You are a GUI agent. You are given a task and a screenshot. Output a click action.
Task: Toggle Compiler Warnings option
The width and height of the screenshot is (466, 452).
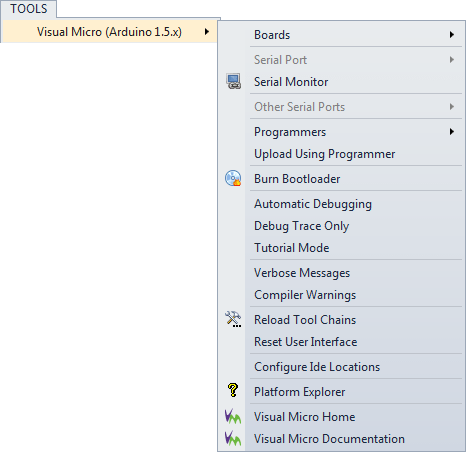[341, 295]
